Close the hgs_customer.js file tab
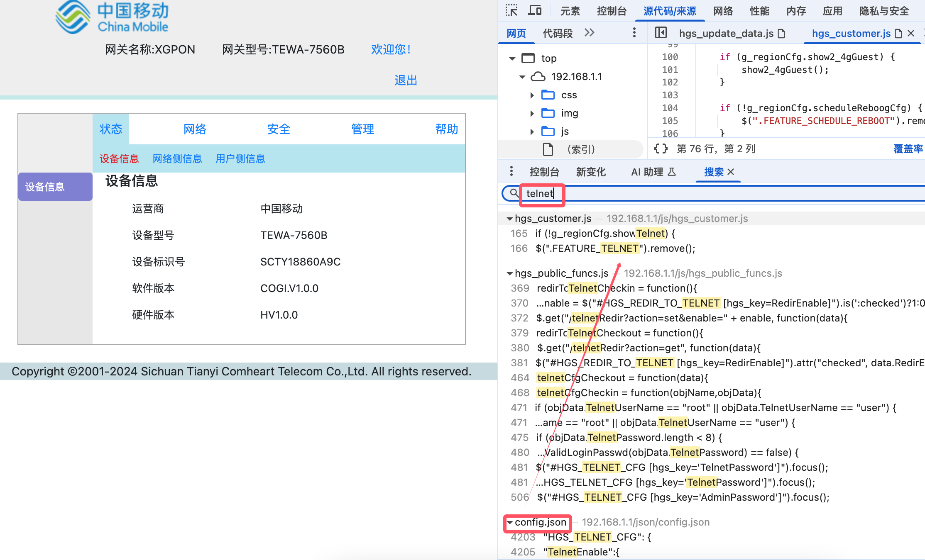Viewport: 925px width, 560px height. click(x=911, y=33)
